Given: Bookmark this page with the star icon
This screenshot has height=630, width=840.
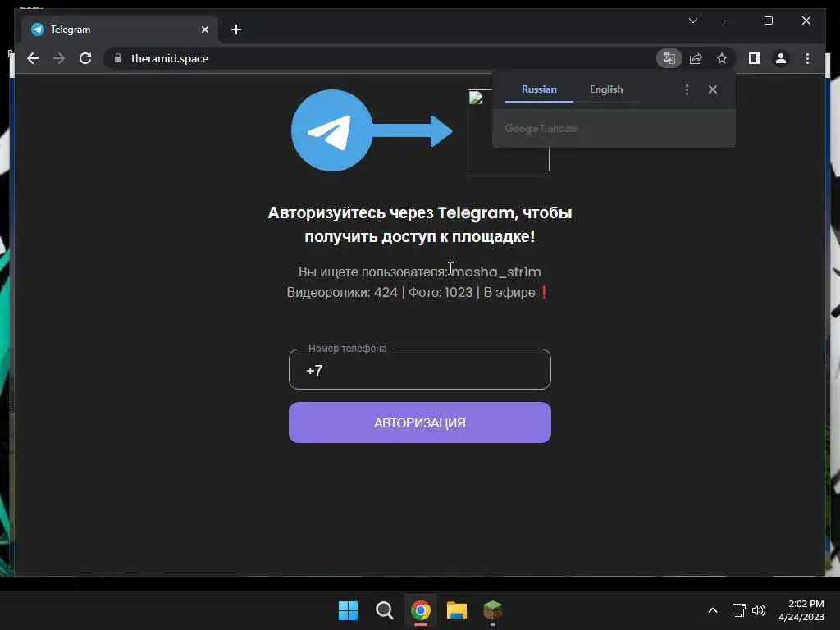Looking at the screenshot, I should coord(722,58).
